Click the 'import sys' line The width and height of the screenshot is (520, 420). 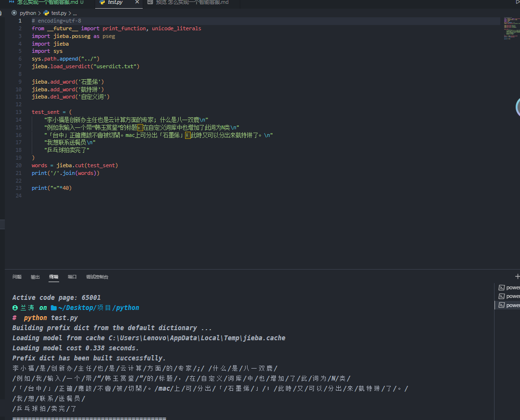point(47,51)
